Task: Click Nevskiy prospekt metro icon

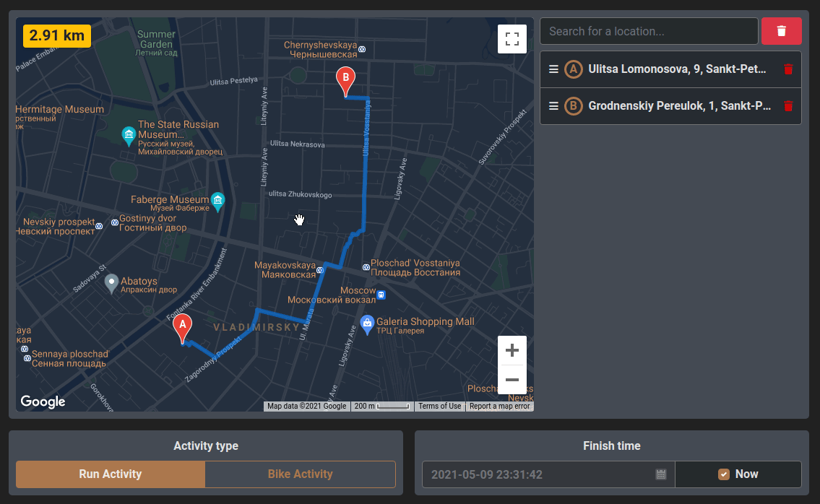Action: pos(99,226)
